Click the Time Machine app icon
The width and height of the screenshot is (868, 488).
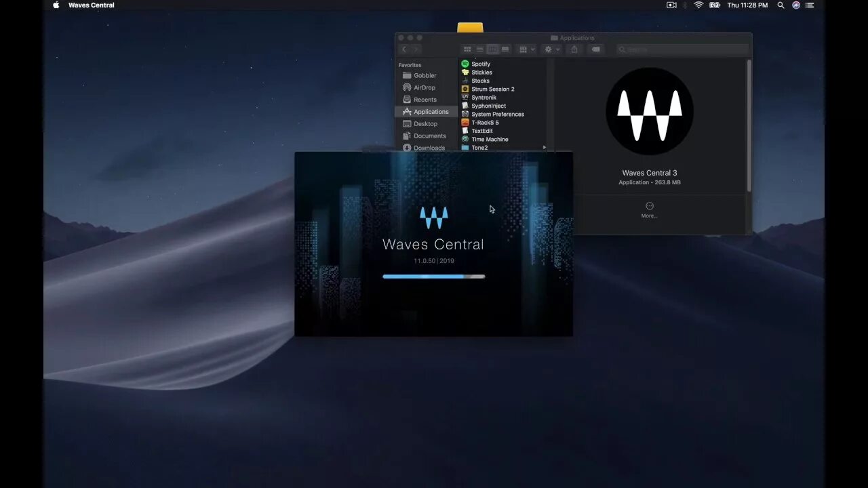[465, 139]
